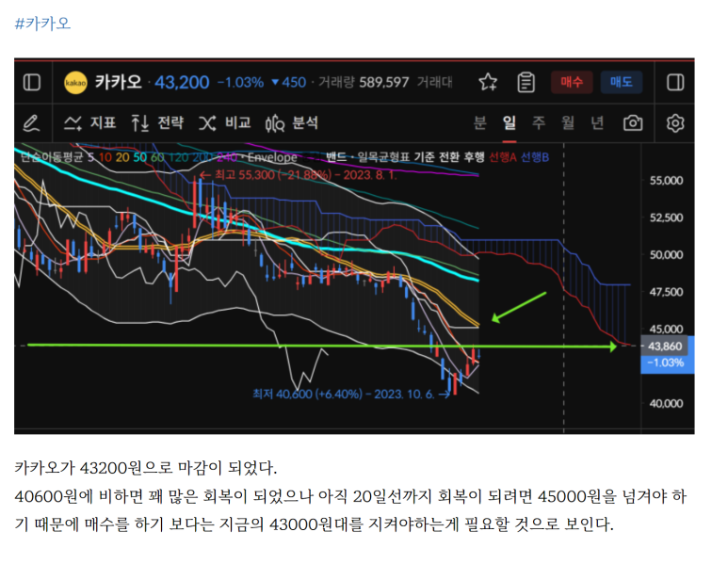Viewport: 728px width, 564px height.
Task: Capture the chart with the camera icon
Action: [633, 123]
